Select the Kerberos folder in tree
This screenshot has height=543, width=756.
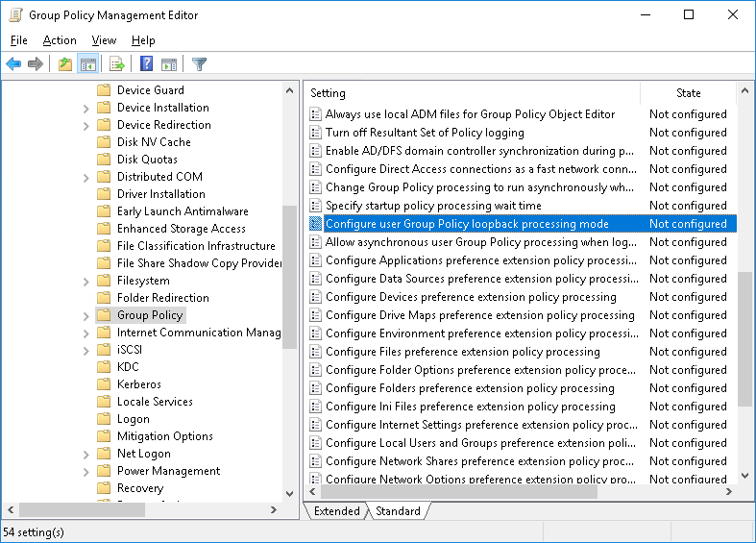pos(138,384)
